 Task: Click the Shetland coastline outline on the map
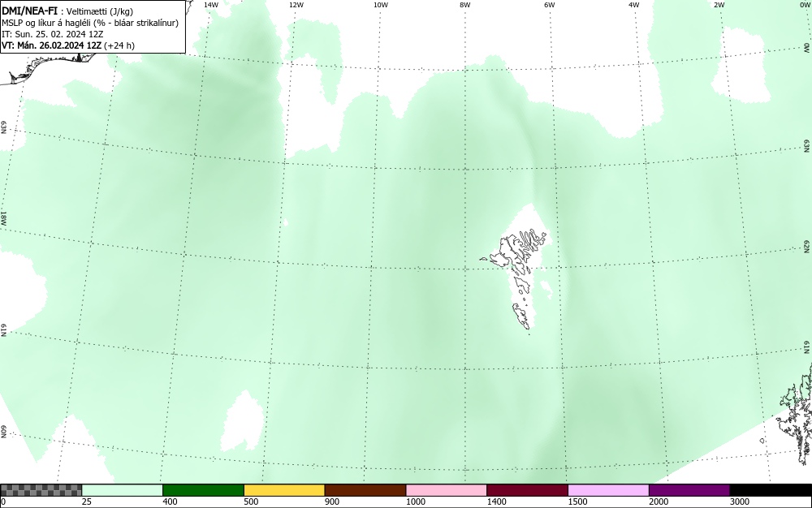[797, 414]
